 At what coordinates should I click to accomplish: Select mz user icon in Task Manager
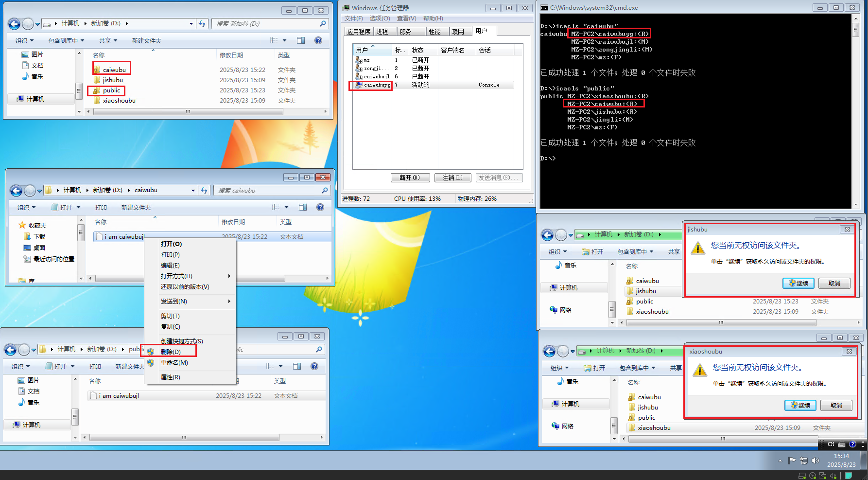click(359, 60)
